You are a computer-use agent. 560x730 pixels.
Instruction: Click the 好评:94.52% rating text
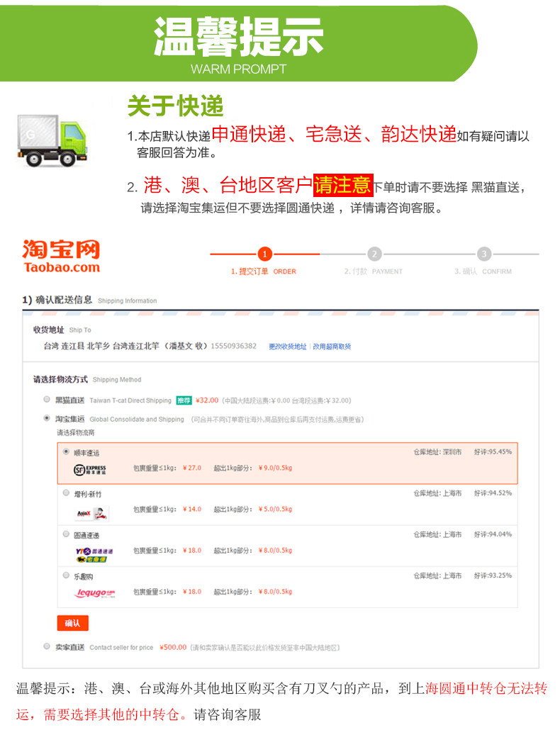(x=493, y=493)
